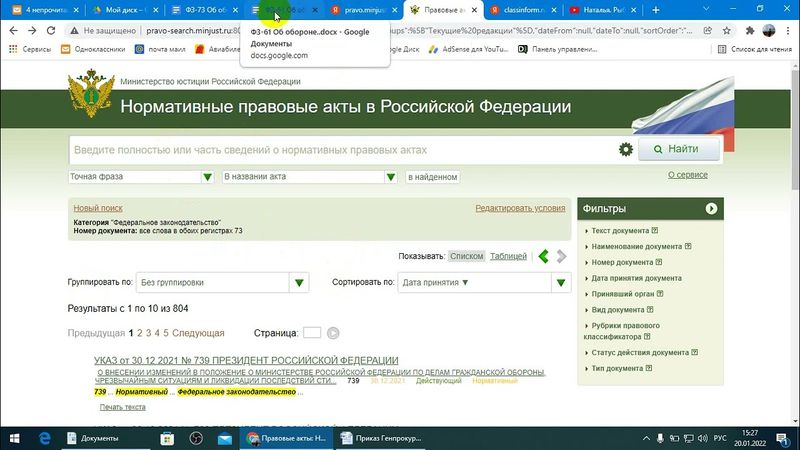Launch Microsoft Edge from the taskbar

[x=45, y=438]
